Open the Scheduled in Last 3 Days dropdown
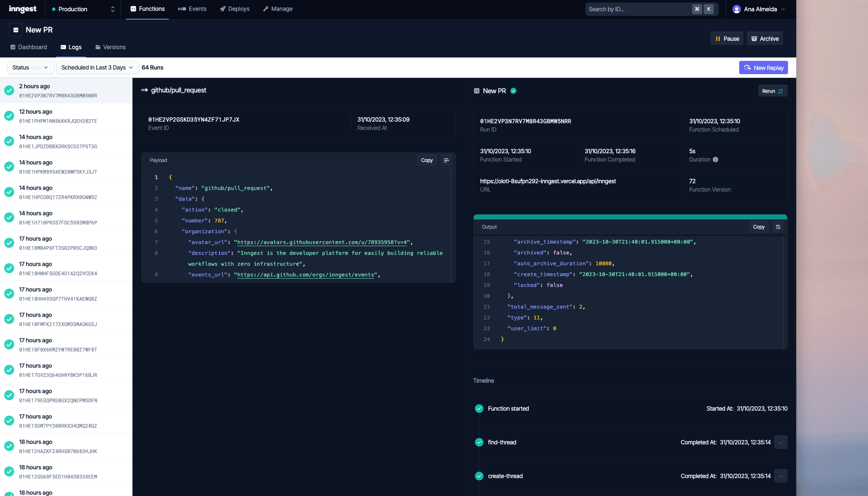 [97, 67]
